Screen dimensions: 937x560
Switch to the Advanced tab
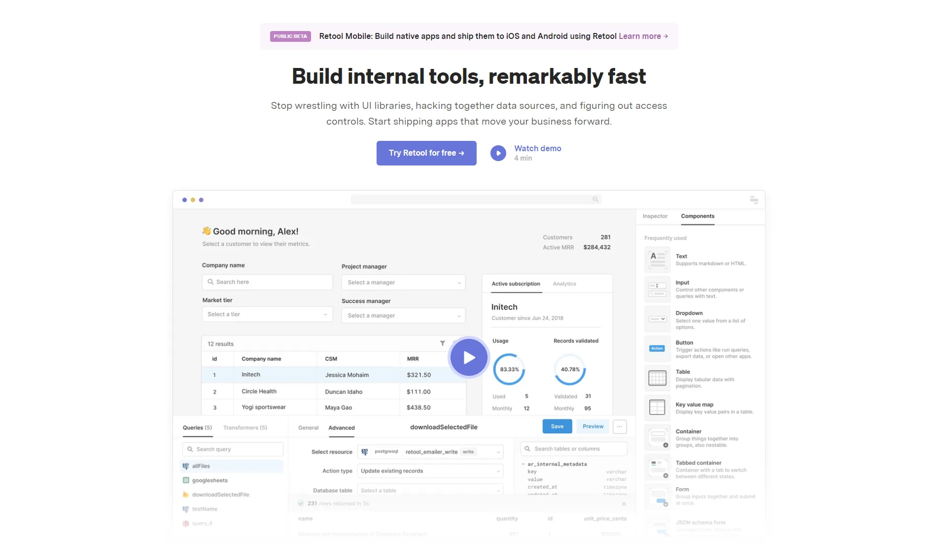(x=342, y=428)
